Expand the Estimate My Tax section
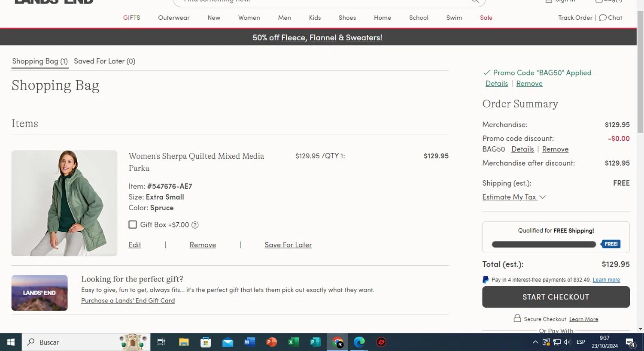 point(514,197)
